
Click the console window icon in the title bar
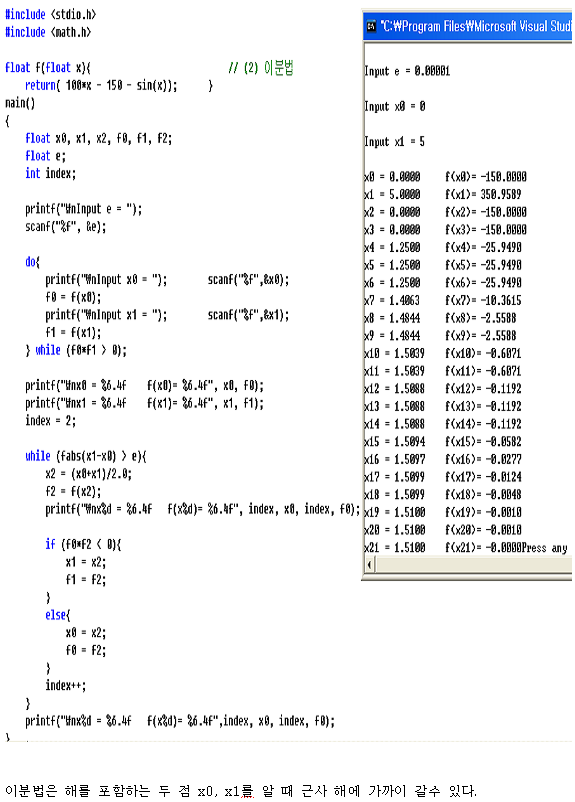pos(371,26)
